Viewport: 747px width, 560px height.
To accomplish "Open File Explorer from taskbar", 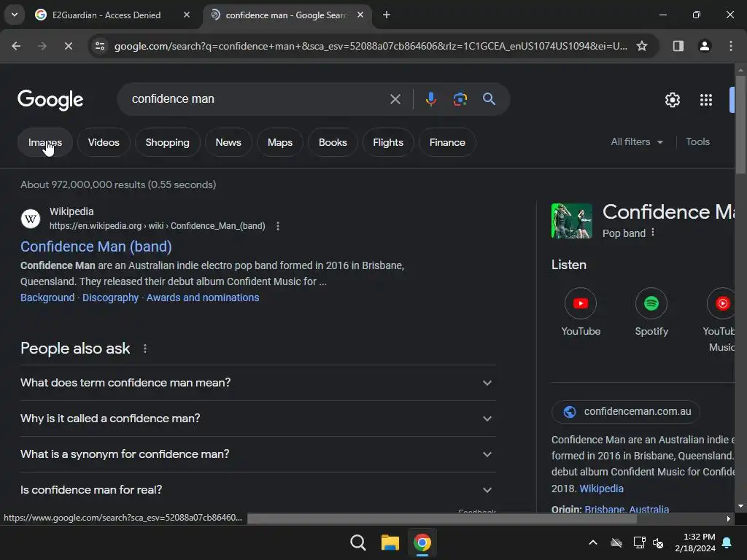I will pyautogui.click(x=390, y=542).
